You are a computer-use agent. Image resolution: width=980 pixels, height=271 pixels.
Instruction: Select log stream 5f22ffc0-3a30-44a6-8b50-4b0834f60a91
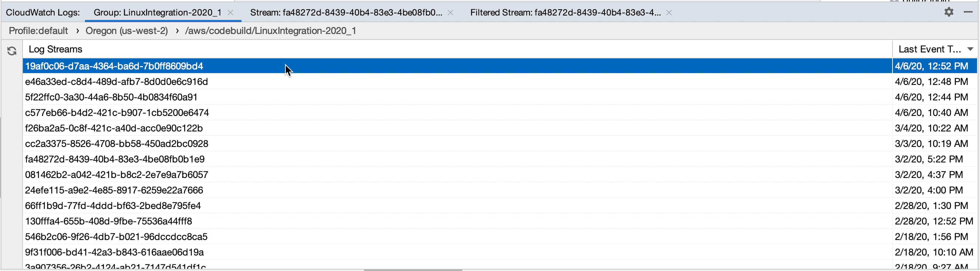point(111,97)
